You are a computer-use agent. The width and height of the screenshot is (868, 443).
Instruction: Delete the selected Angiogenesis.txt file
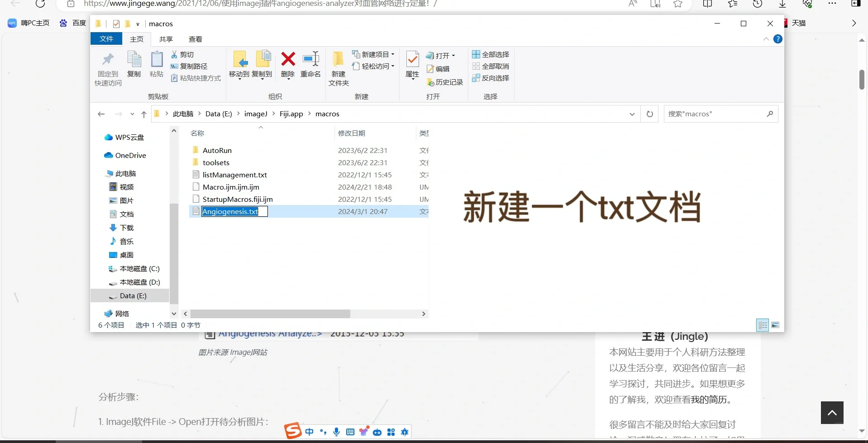click(287, 66)
